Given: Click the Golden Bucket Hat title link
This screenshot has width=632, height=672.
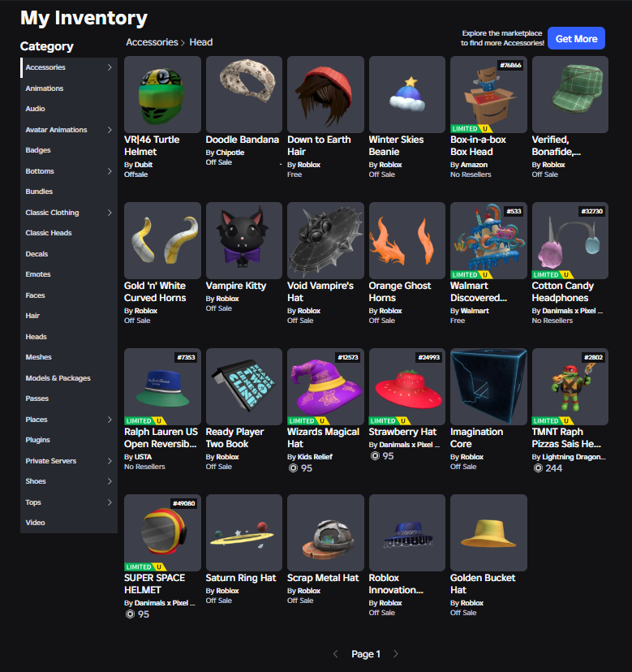Looking at the screenshot, I should tap(483, 584).
